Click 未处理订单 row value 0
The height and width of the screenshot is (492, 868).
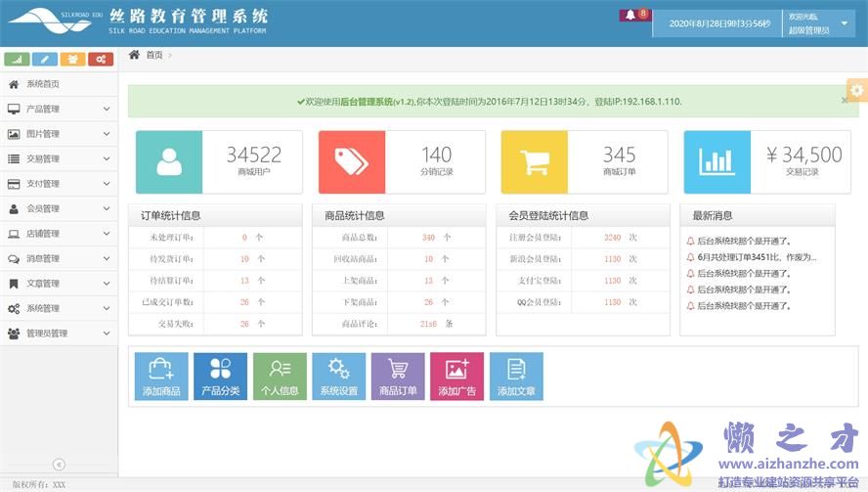tap(244, 237)
